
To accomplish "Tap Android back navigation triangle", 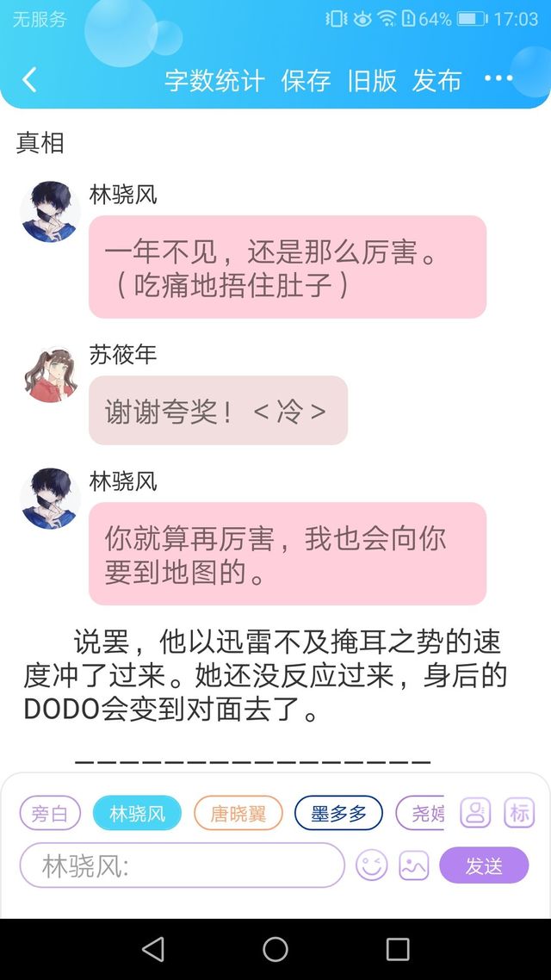I will click(x=153, y=949).
